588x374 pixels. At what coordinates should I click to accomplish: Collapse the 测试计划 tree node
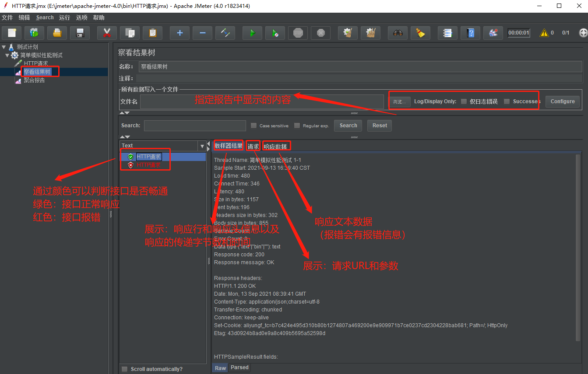pyautogui.click(x=4, y=47)
